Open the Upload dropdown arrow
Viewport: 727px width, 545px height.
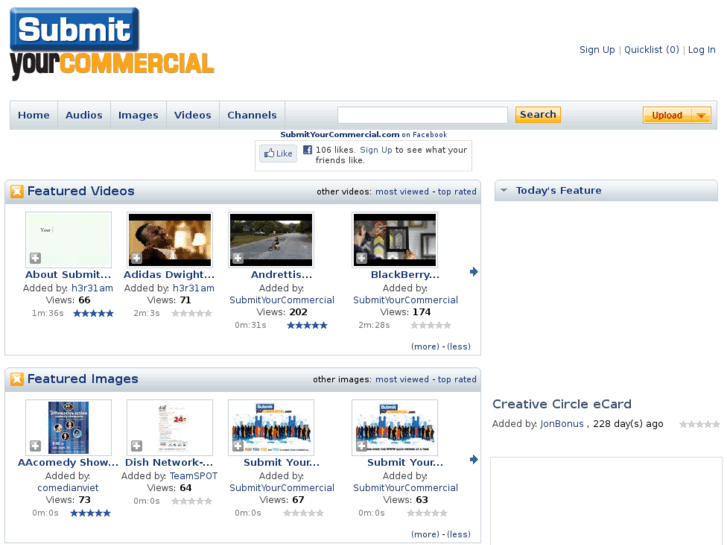(x=701, y=115)
